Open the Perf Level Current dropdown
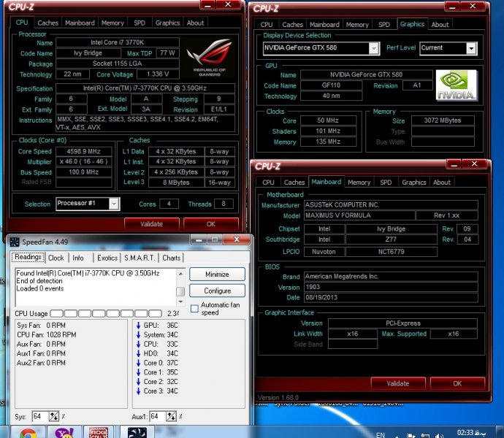The height and width of the screenshot is (438, 504). (471, 48)
